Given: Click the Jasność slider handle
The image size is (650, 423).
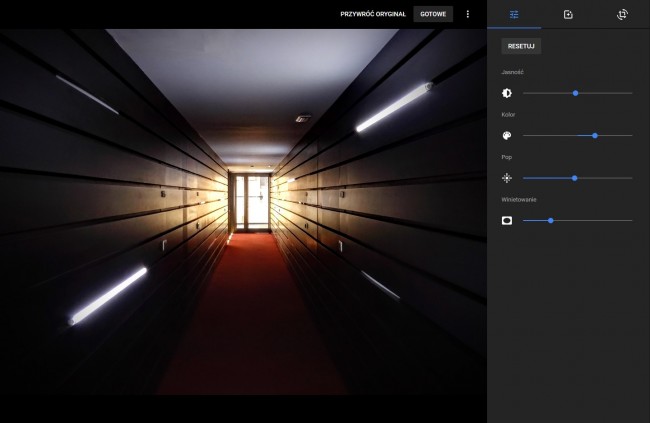Looking at the screenshot, I should tap(575, 93).
